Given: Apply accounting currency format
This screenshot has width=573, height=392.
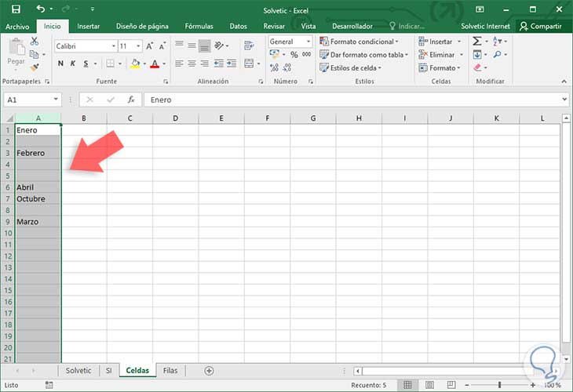Looking at the screenshot, I should [275, 54].
